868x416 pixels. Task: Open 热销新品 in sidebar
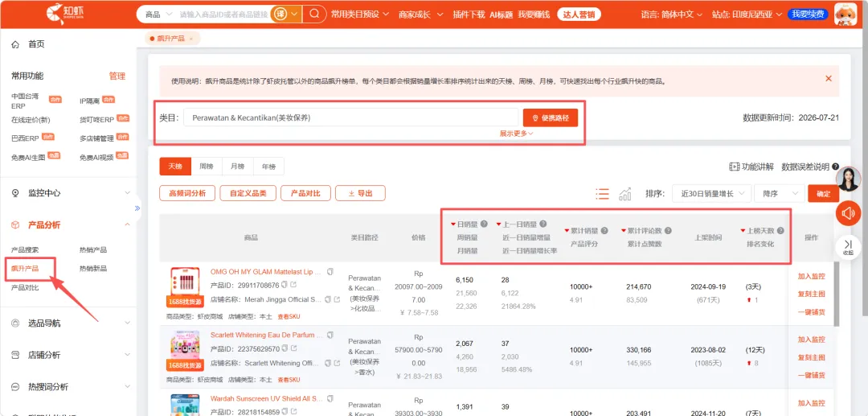coord(93,269)
